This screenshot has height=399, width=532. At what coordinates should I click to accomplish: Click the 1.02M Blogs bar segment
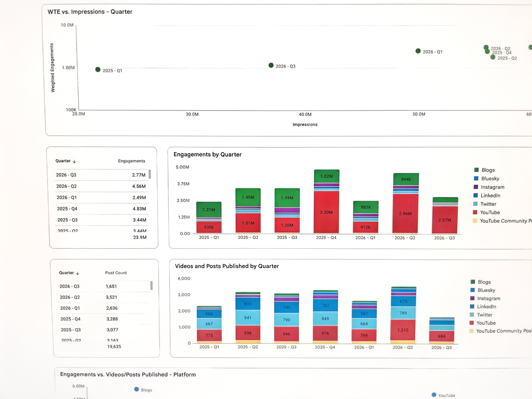[327, 176]
